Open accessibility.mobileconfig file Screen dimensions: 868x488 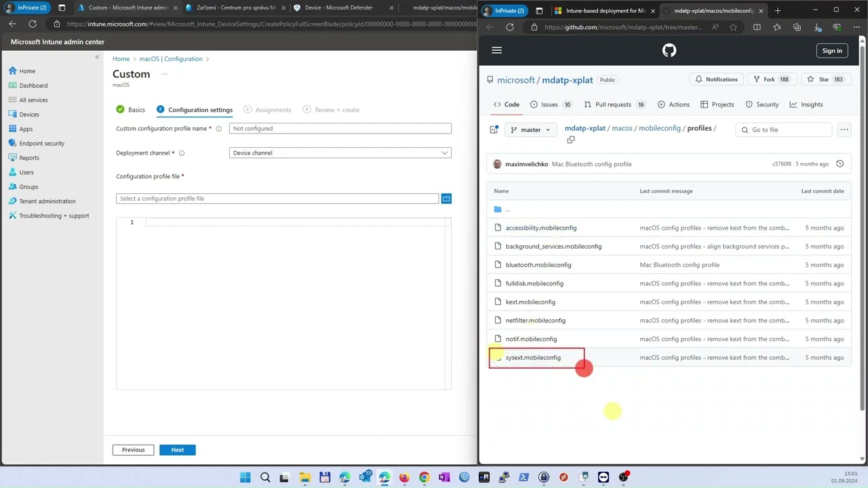[x=541, y=228]
